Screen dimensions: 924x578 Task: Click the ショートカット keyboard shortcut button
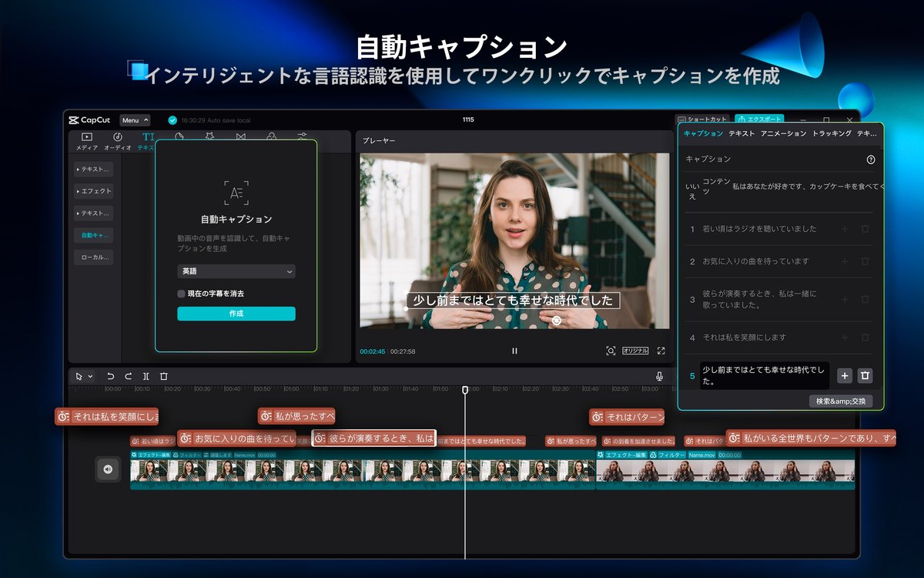[702, 119]
